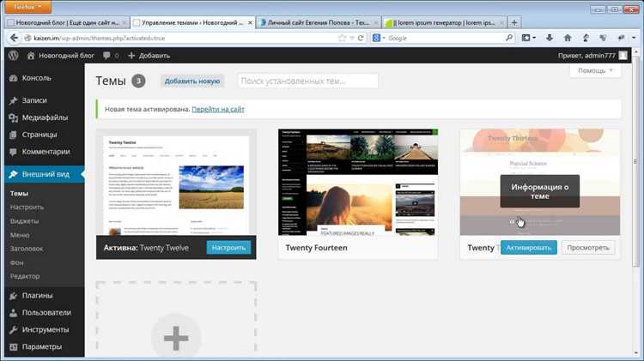The height and width of the screenshot is (361, 644).
Task: Open the Записи (Posts) menu icon
Action: (14, 100)
